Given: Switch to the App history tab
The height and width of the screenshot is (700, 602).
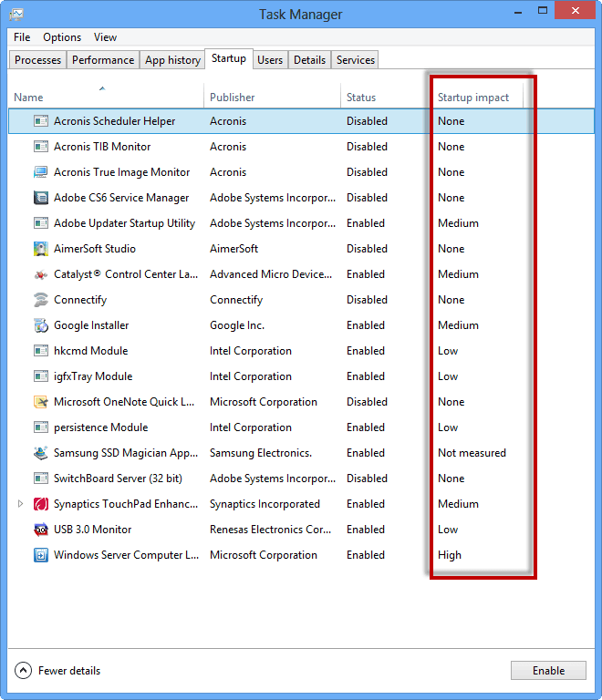Looking at the screenshot, I should coord(172,60).
